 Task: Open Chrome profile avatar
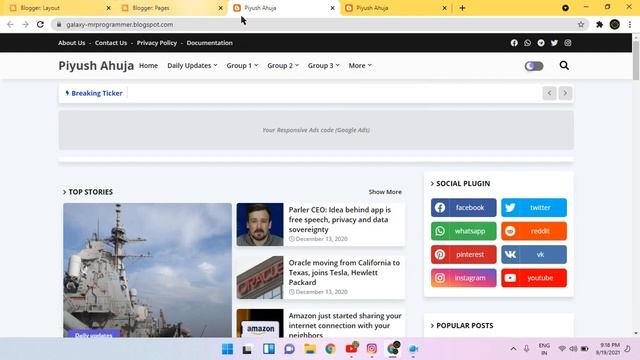click(615, 24)
